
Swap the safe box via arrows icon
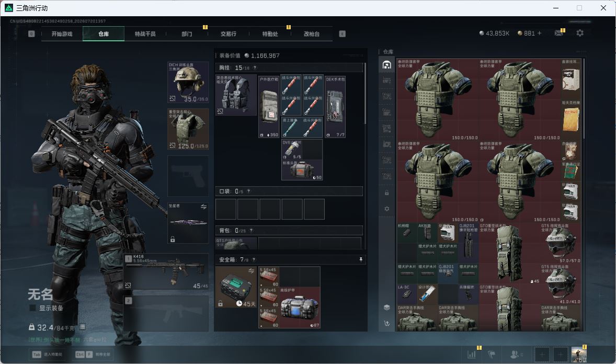click(x=251, y=271)
